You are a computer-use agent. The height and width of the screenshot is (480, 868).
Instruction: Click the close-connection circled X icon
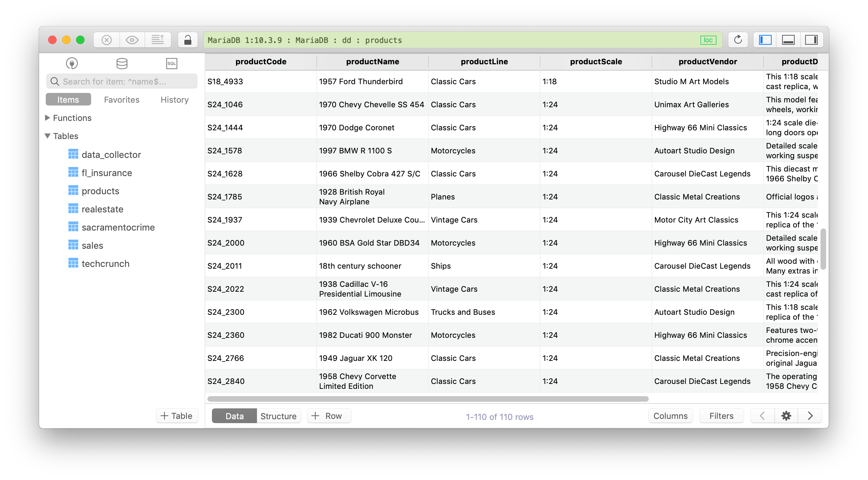click(x=106, y=39)
